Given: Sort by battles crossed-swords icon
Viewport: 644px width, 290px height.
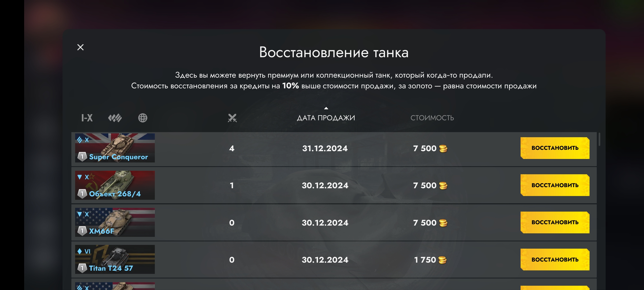Looking at the screenshot, I should [232, 118].
